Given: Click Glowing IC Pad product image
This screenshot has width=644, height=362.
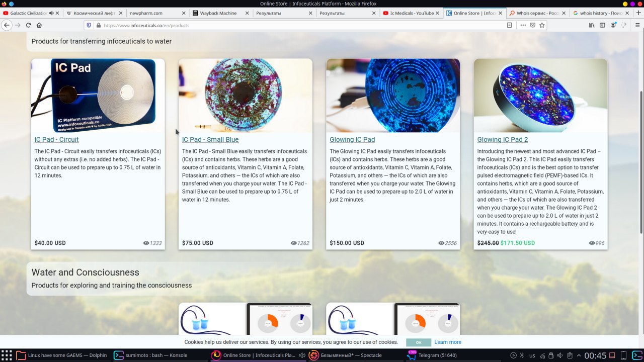Looking at the screenshot, I should [393, 96].
